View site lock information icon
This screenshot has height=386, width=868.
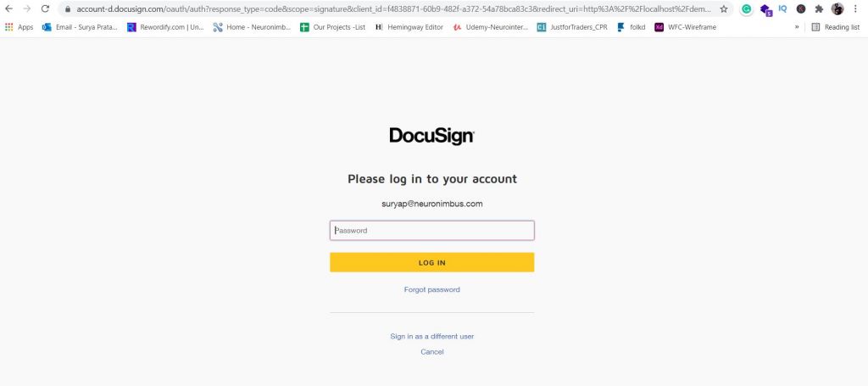[x=68, y=8]
